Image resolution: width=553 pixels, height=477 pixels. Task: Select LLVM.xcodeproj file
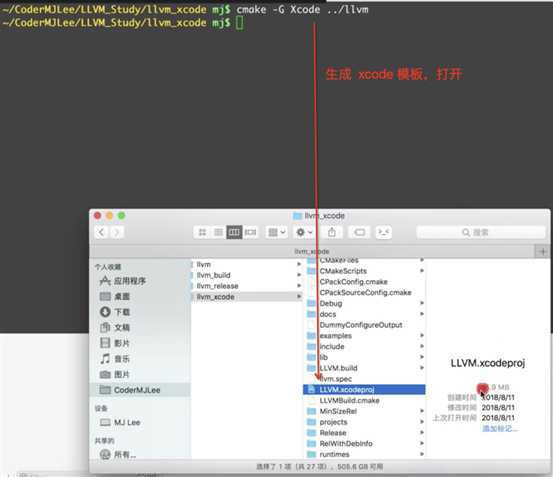pyautogui.click(x=364, y=390)
